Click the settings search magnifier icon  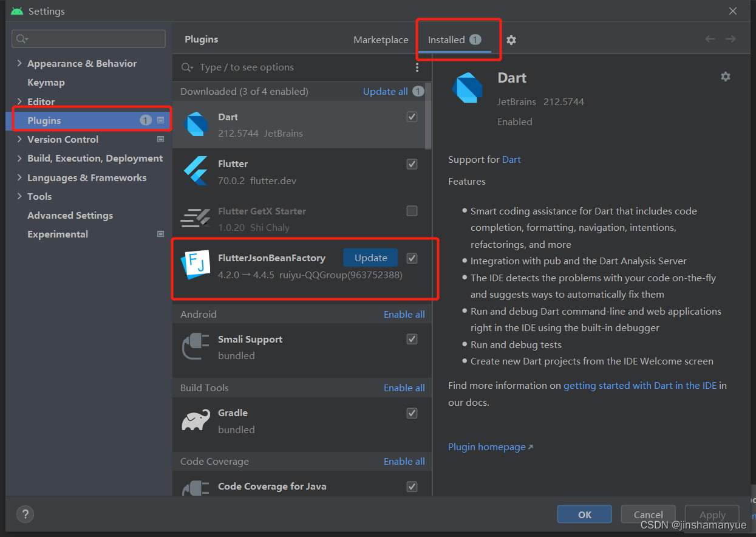tap(22, 39)
